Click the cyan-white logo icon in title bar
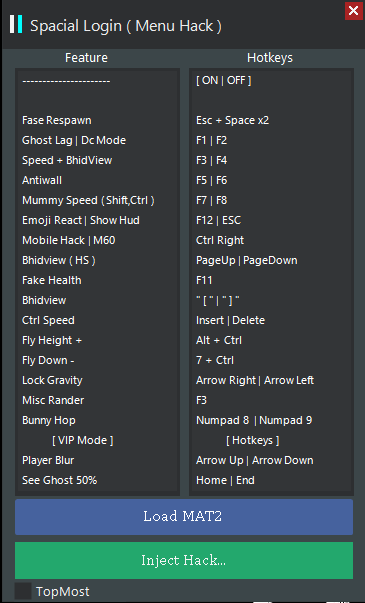Screen dimensions: 365x603 click(x=16, y=24)
